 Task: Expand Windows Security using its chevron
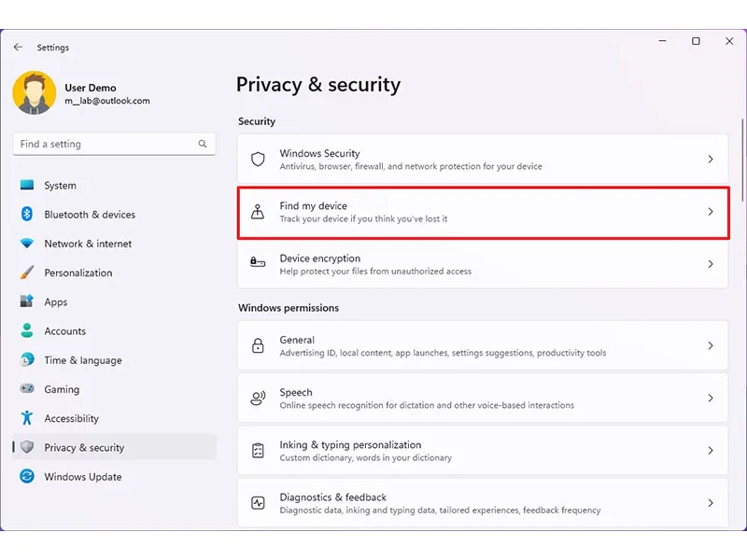711,159
